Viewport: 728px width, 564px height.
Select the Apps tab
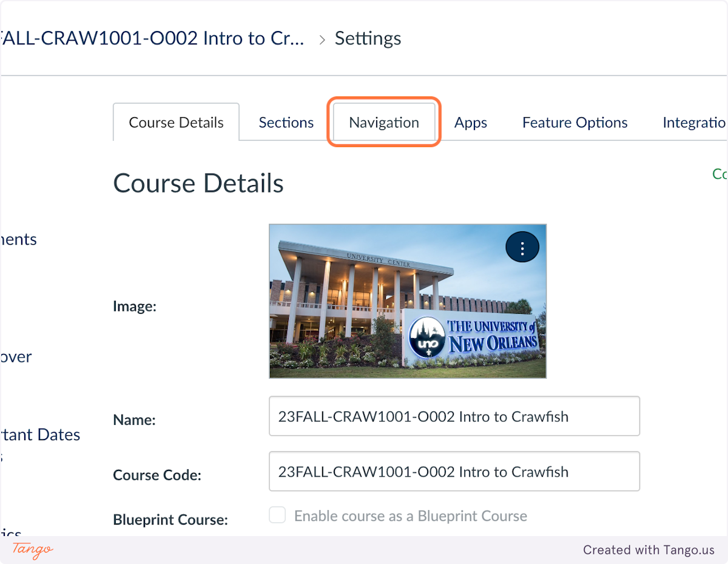[471, 122]
